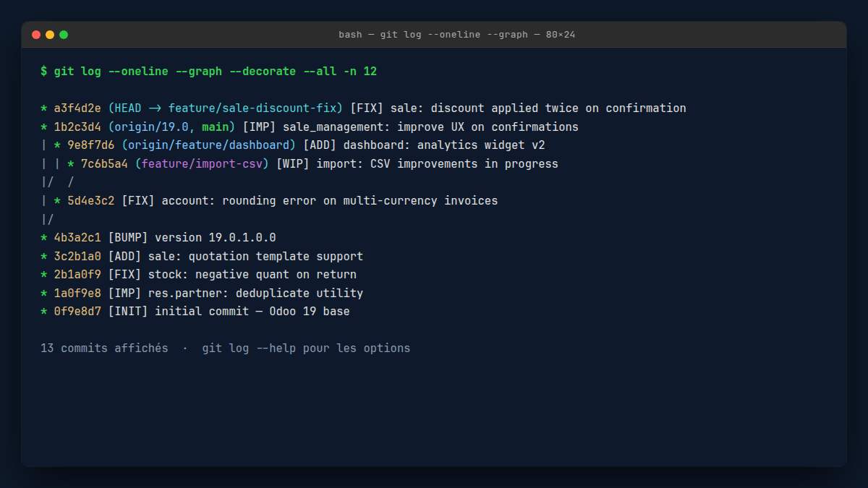Select commit hash 4b3a2c1

coord(77,238)
